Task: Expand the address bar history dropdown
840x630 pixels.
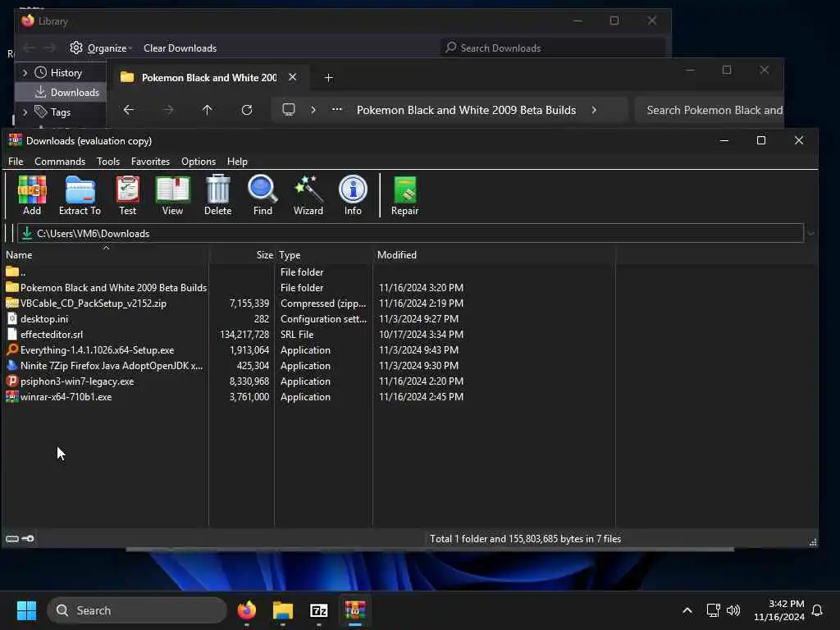Action: click(810, 234)
